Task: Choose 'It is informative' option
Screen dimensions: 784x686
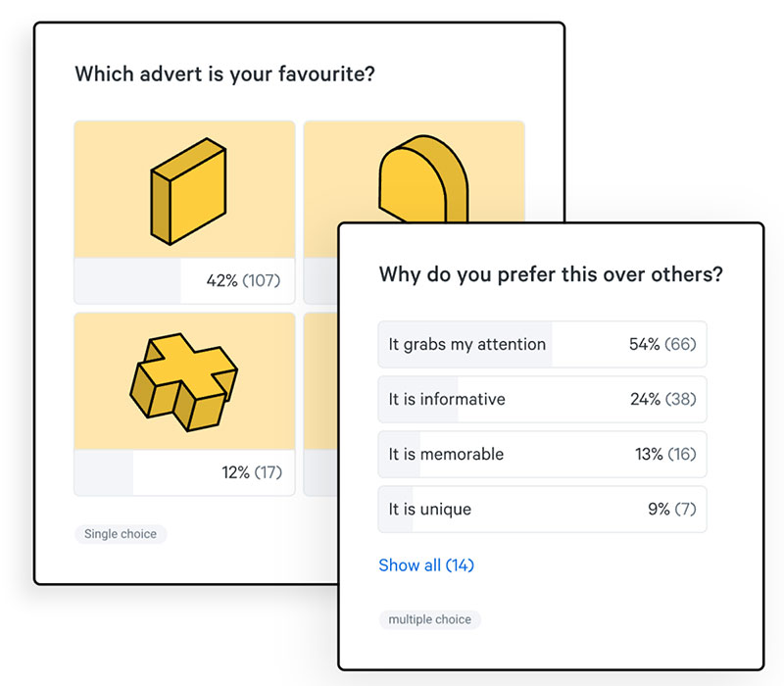Action: [543, 400]
